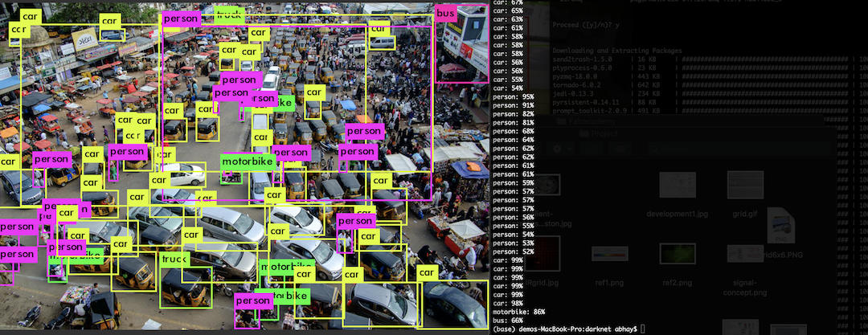Click the 'motorbike: 86%' terminal line
Image resolution: width=868 pixels, height=335 pixels.
click(x=518, y=313)
